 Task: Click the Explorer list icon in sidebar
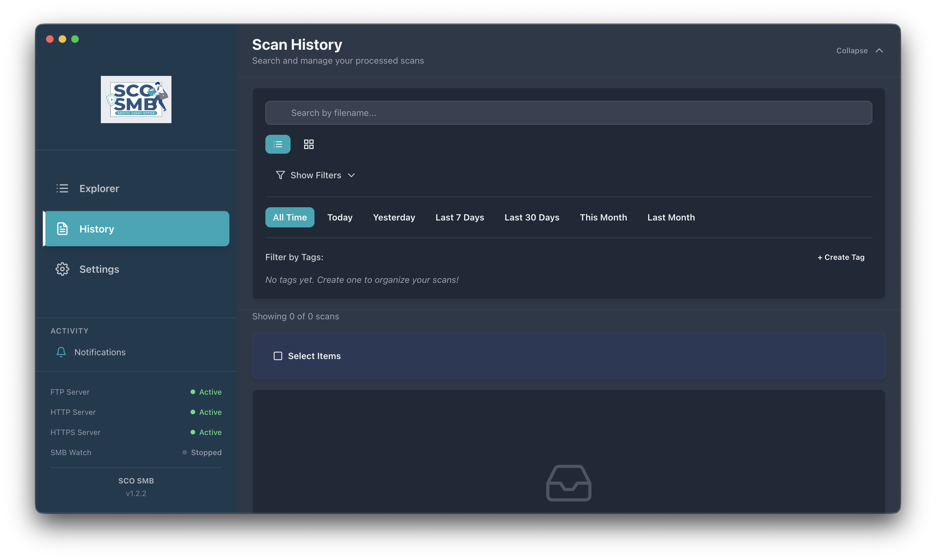click(x=62, y=188)
